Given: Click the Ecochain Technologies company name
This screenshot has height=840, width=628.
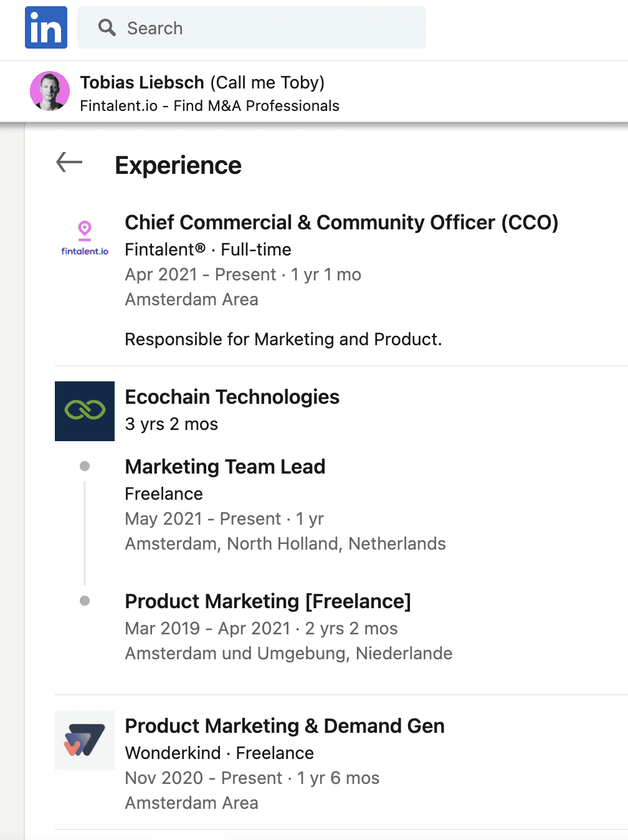Looking at the screenshot, I should pos(232,397).
